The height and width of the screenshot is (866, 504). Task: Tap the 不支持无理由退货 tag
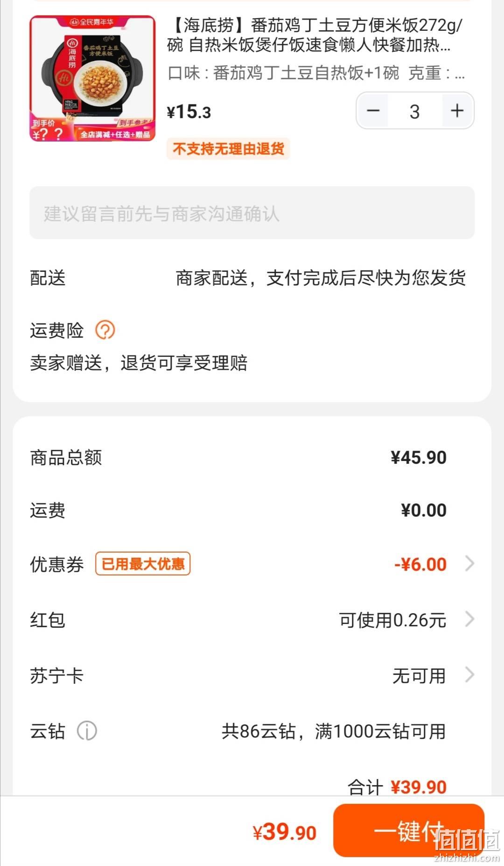click(x=228, y=149)
